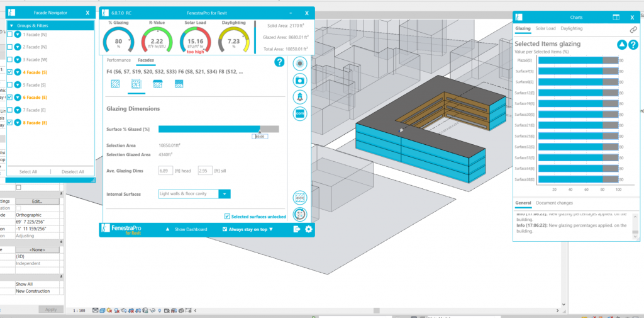Check the 1 Facade [N] checkbox
This screenshot has height=318, width=644.
pos(9,35)
